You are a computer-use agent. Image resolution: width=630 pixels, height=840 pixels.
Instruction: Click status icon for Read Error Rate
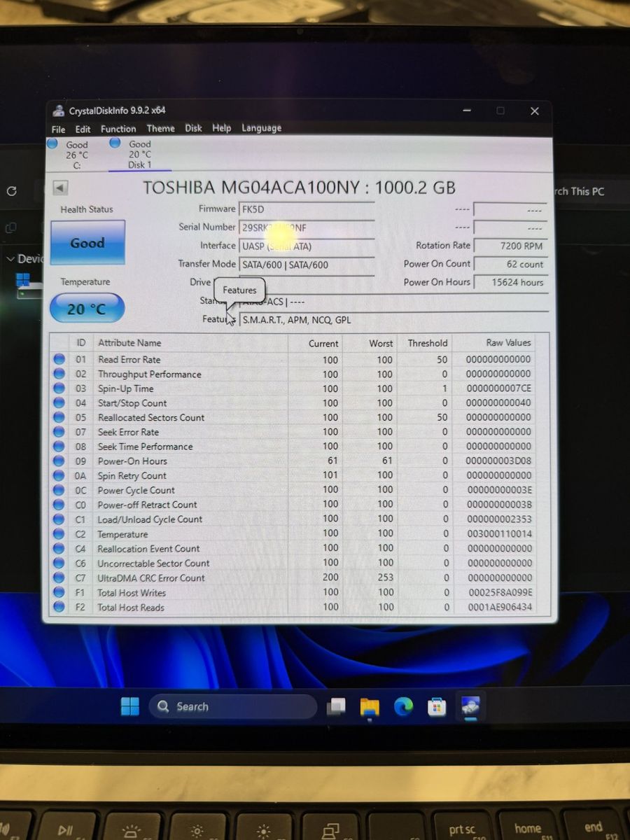tap(59, 359)
